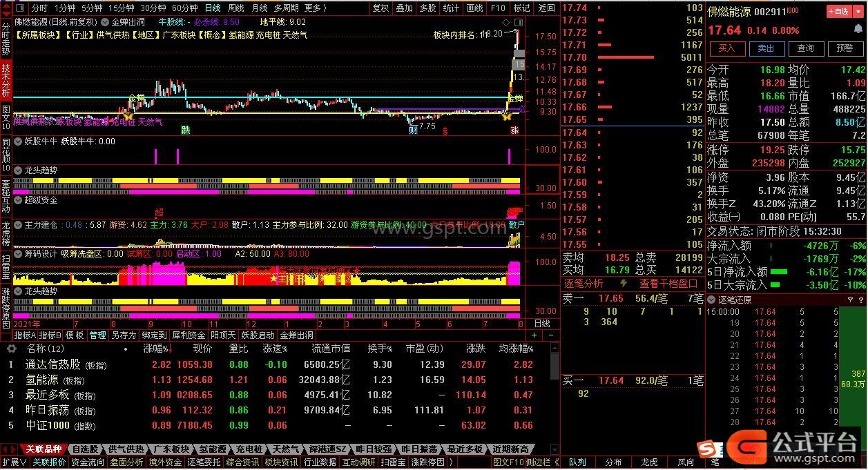Toggle 叠加 overlay option

coord(404,8)
